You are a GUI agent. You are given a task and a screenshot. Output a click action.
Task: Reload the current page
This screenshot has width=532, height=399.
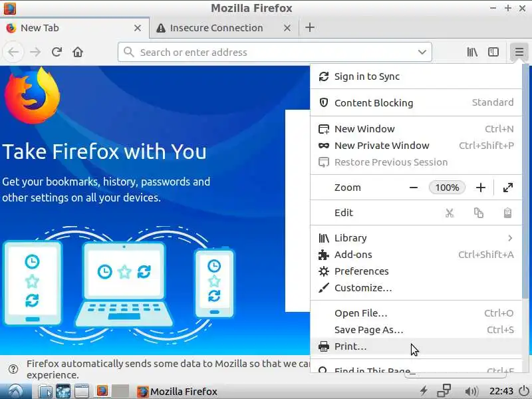pos(57,52)
